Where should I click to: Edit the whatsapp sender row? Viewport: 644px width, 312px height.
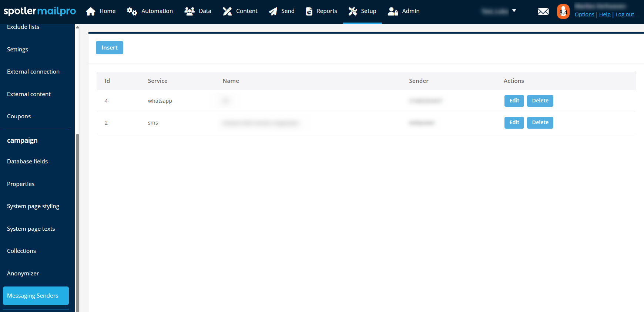[514, 101]
